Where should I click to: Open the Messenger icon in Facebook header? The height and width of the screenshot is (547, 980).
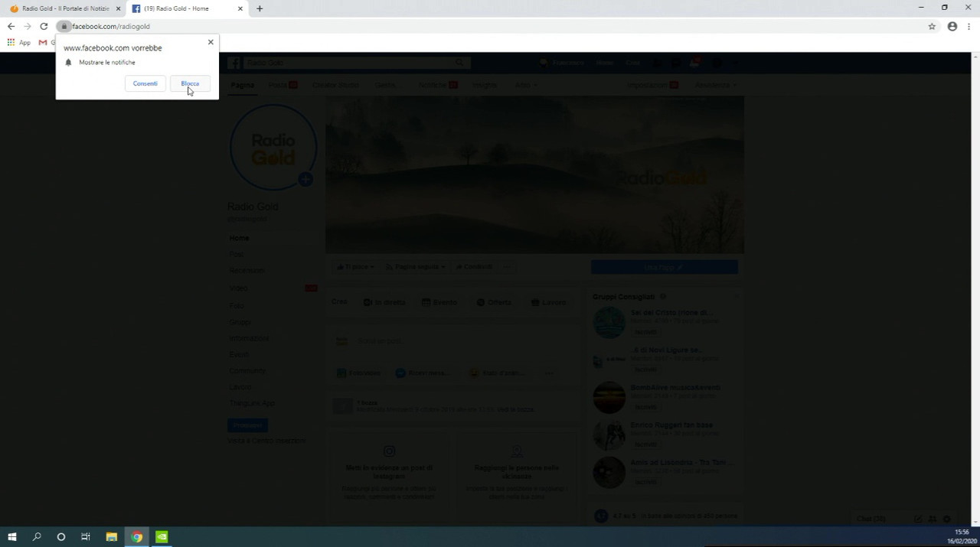click(675, 63)
